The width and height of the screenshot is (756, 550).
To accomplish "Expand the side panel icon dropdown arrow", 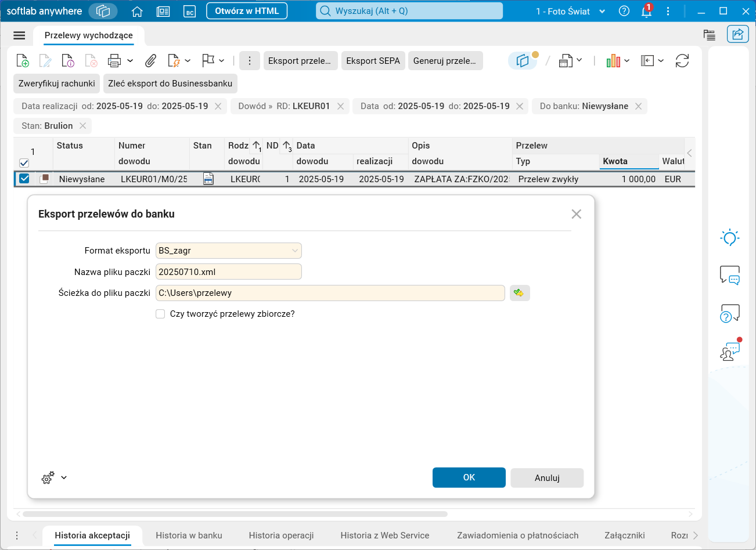I will click(x=661, y=60).
